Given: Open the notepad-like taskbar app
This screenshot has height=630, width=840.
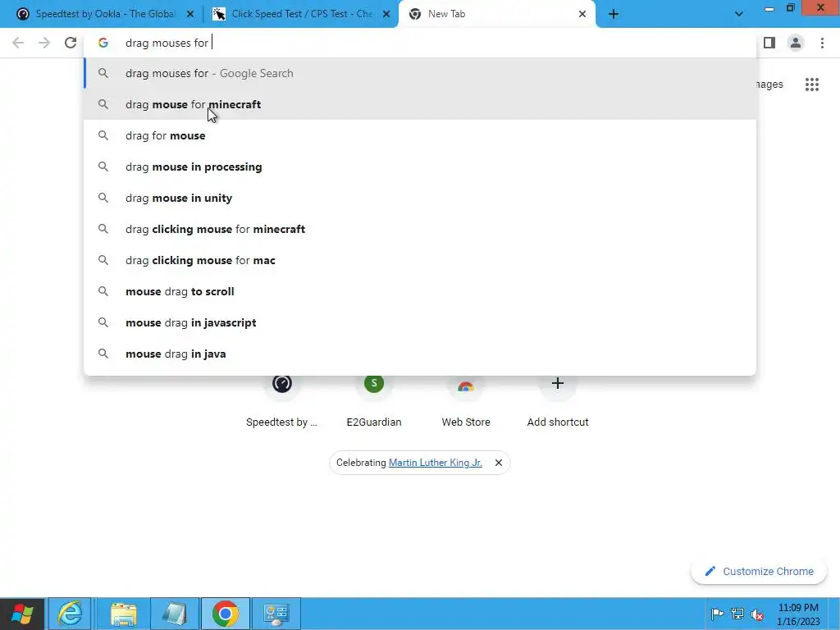Looking at the screenshot, I should [x=175, y=614].
